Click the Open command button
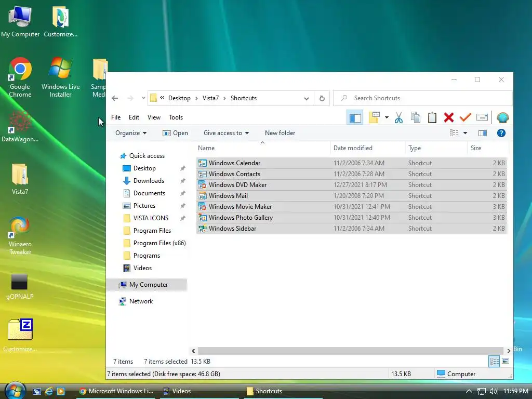Viewport: 532px width, 399px height. click(175, 133)
